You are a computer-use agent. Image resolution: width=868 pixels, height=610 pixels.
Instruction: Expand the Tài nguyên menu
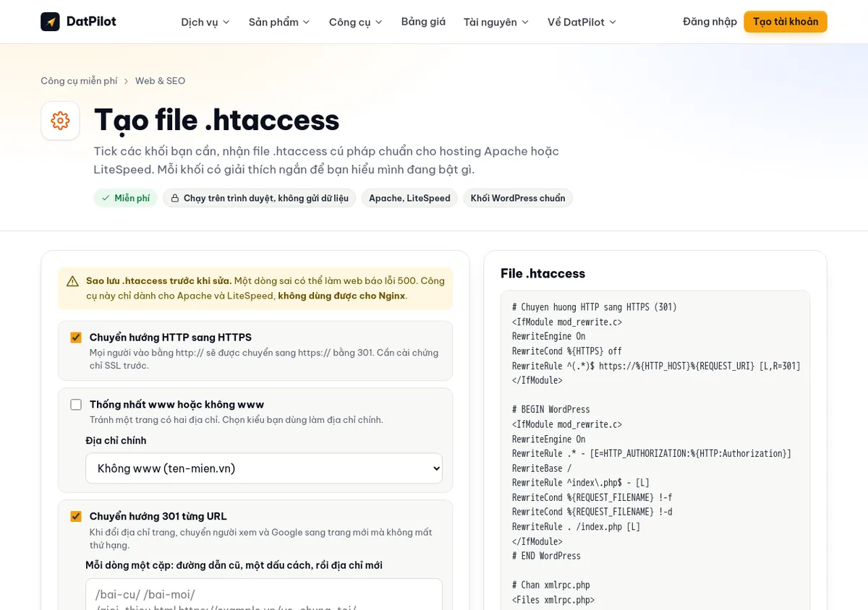[496, 22]
